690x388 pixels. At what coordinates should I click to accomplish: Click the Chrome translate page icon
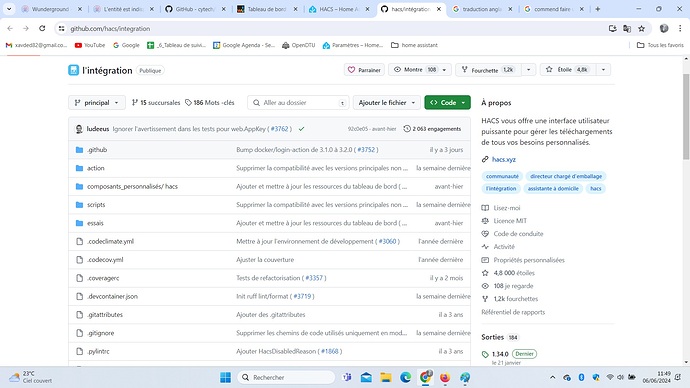627,29
